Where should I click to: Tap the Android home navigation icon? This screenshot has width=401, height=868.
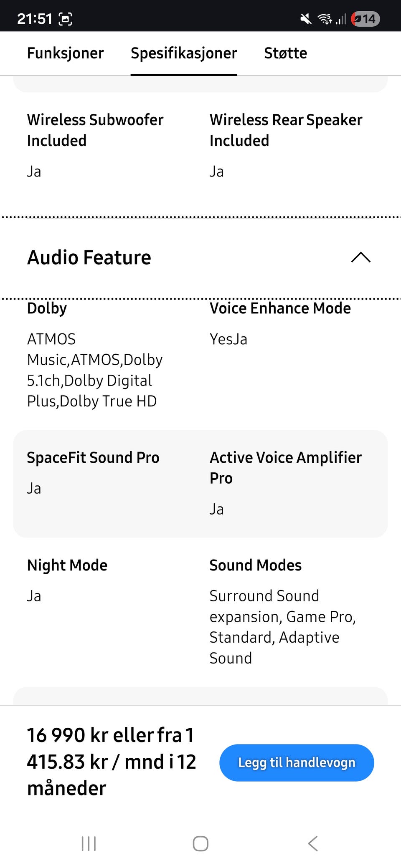(200, 843)
